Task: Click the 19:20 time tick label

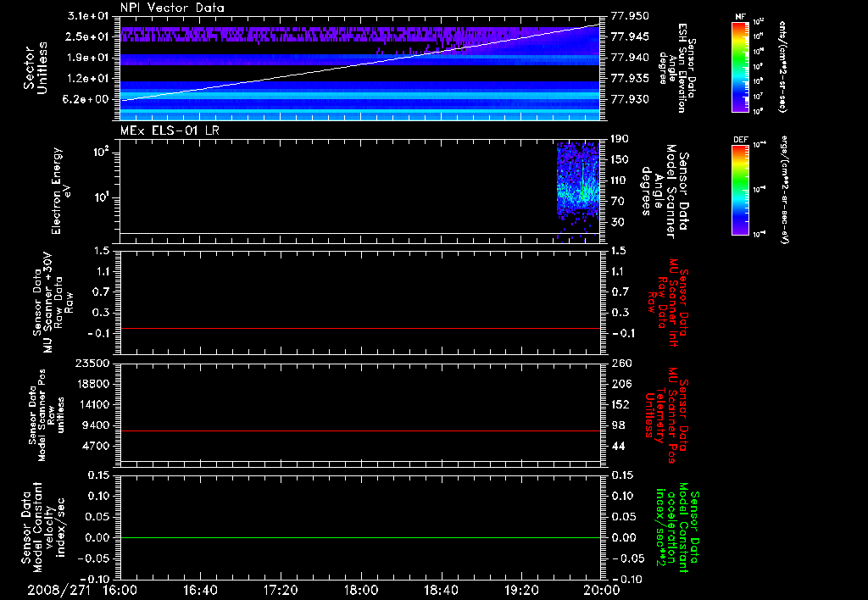Action: [521, 590]
